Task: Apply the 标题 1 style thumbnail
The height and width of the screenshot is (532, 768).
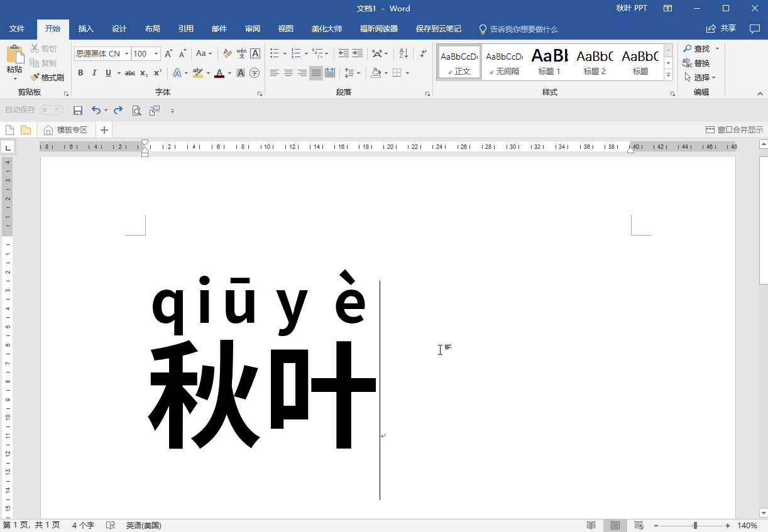Action: [549, 62]
